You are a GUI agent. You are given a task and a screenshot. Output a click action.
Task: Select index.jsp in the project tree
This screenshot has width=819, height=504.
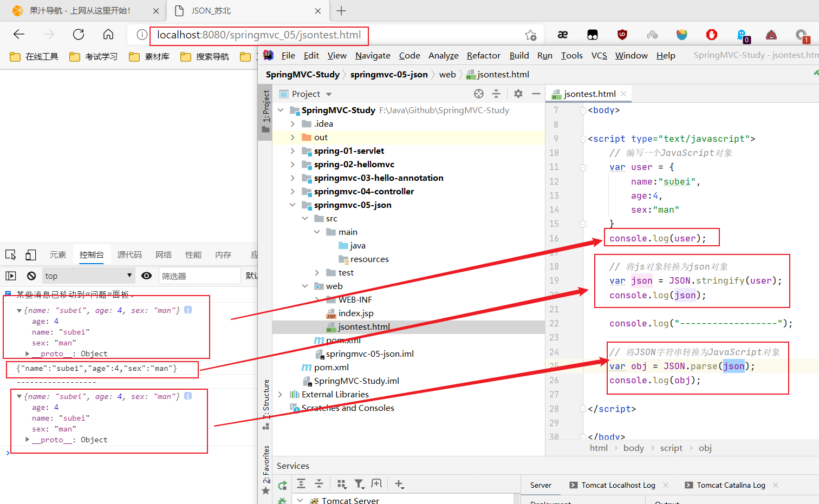click(355, 313)
